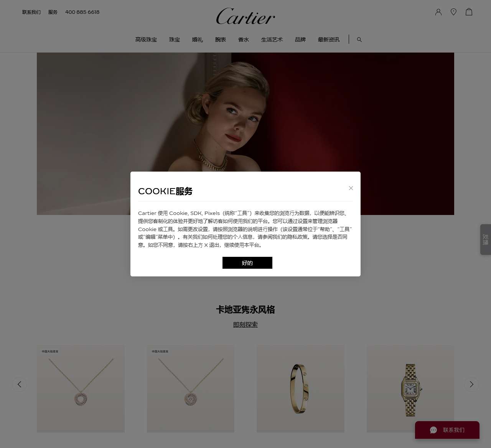Click the store locator pin icon
The image size is (491, 448).
click(453, 12)
